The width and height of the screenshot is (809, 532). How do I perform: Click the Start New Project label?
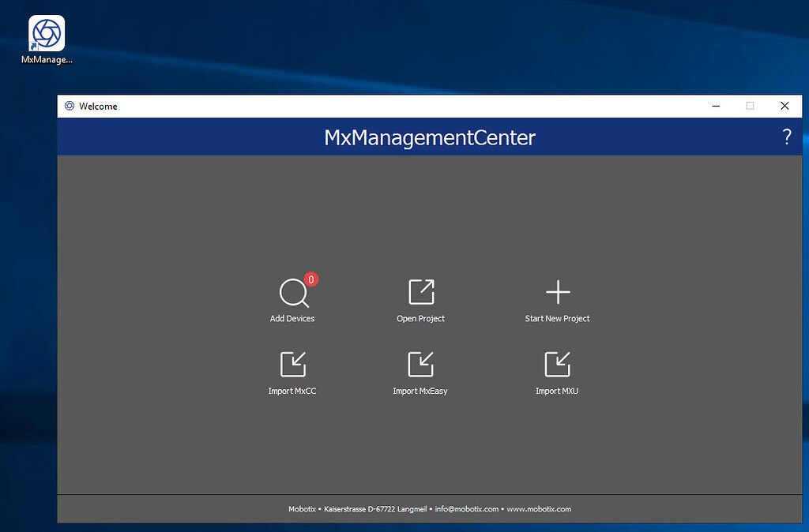click(x=557, y=318)
